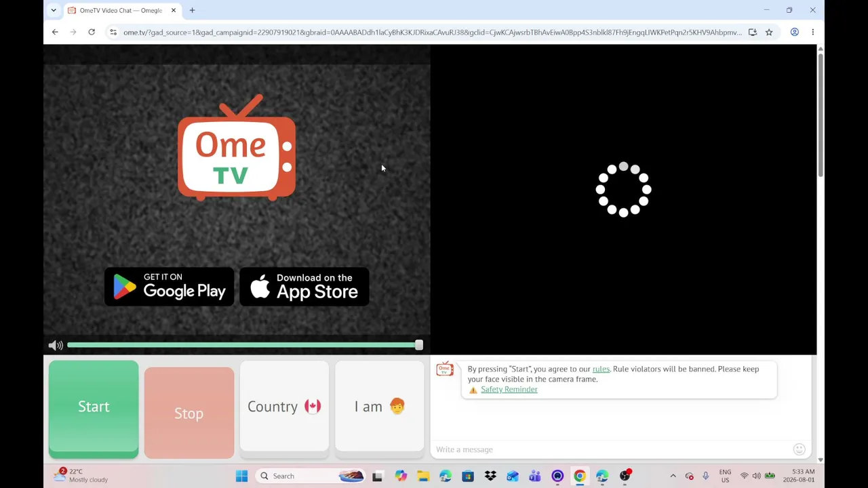
Task: Open the clock and date panel
Action: (799, 476)
